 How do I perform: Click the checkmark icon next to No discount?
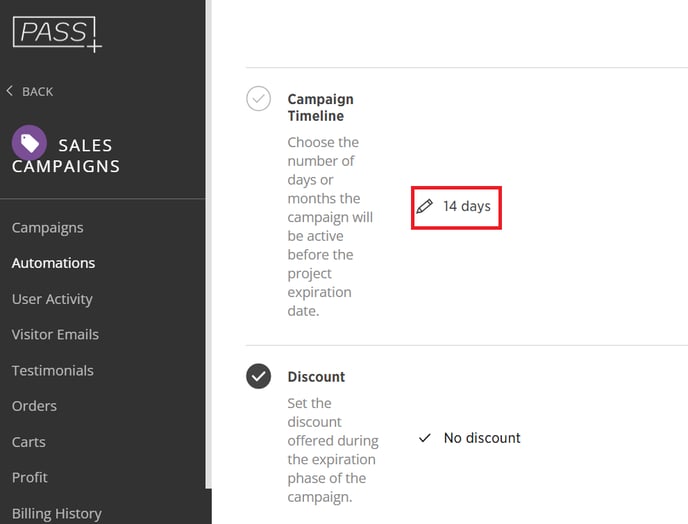click(425, 438)
